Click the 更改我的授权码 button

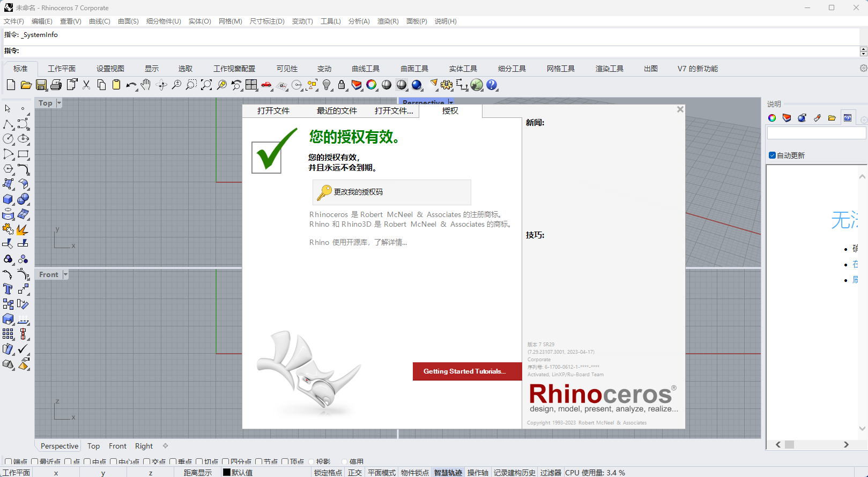392,192
